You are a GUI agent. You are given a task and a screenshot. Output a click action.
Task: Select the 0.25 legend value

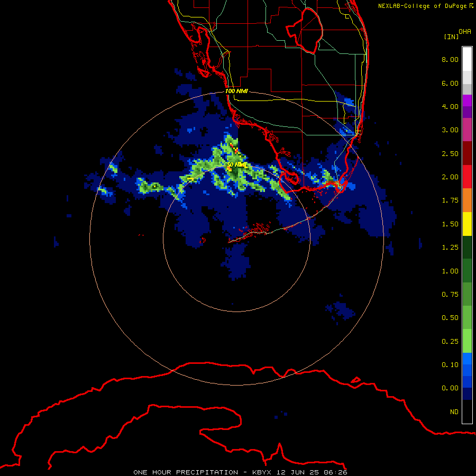tap(450, 342)
